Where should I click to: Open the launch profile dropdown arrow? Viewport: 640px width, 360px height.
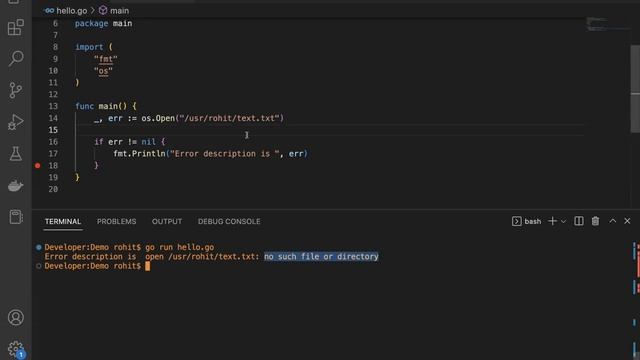(x=563, y=221)
